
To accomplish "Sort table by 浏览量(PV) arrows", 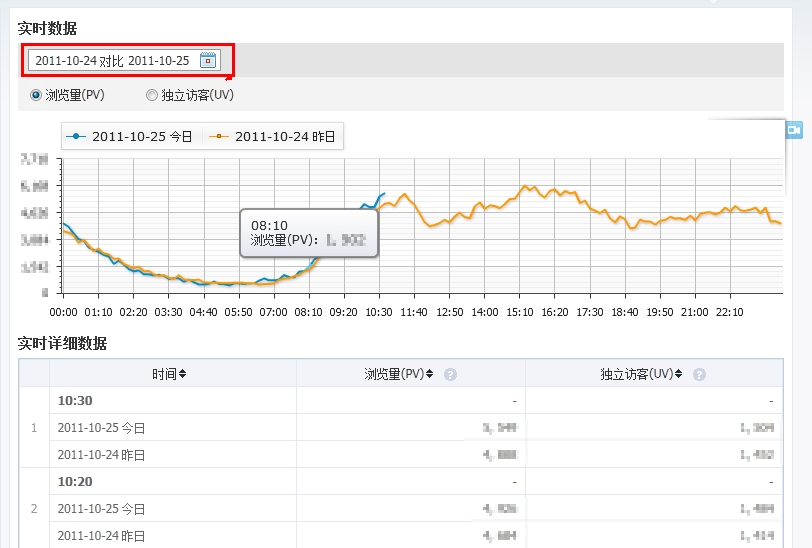I will (x=429, y=374).
